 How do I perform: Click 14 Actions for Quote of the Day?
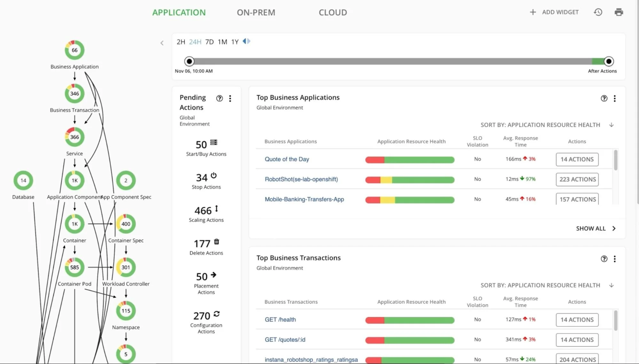[577, 159]
